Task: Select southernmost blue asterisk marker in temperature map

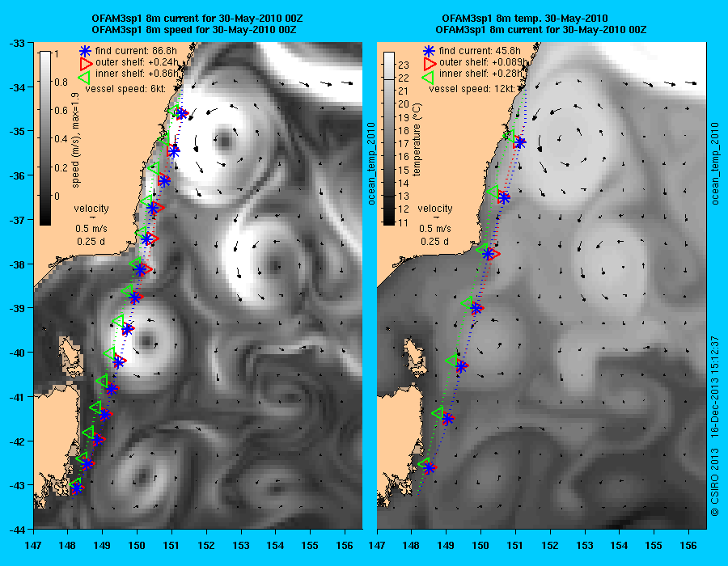Action: [430, 468]
